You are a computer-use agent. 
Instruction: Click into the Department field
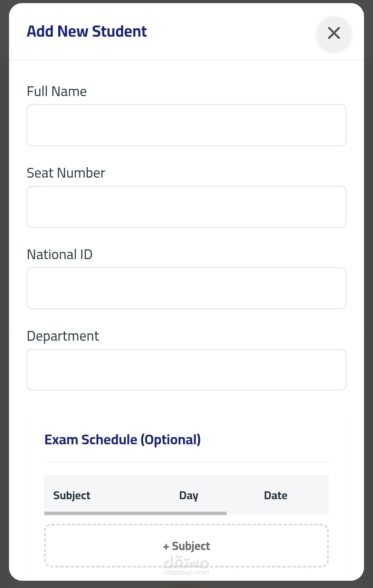pos(186,370)
